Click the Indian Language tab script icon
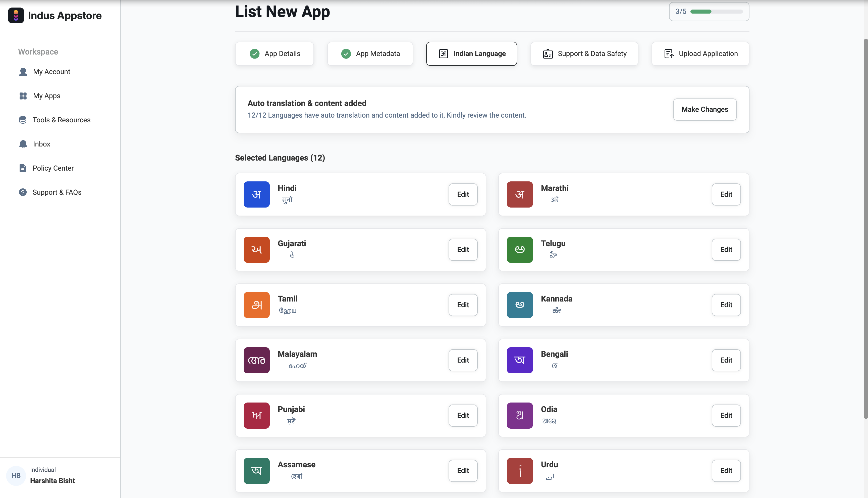This screenshot has height=498, width=868. click(443, 54)
